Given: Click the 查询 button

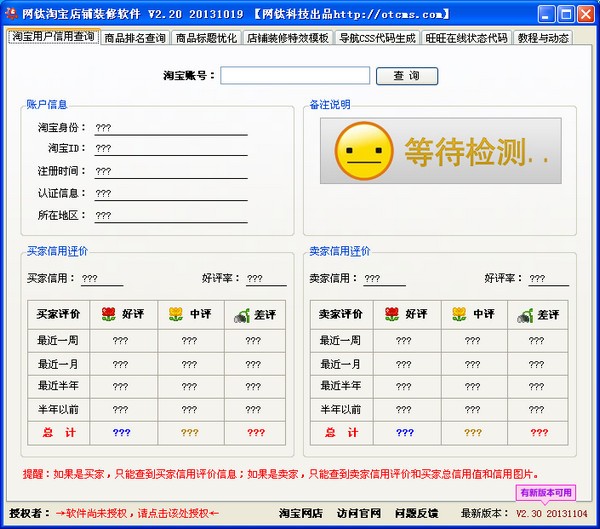Looking at the screenshot, I should click(x=407, y=76).
